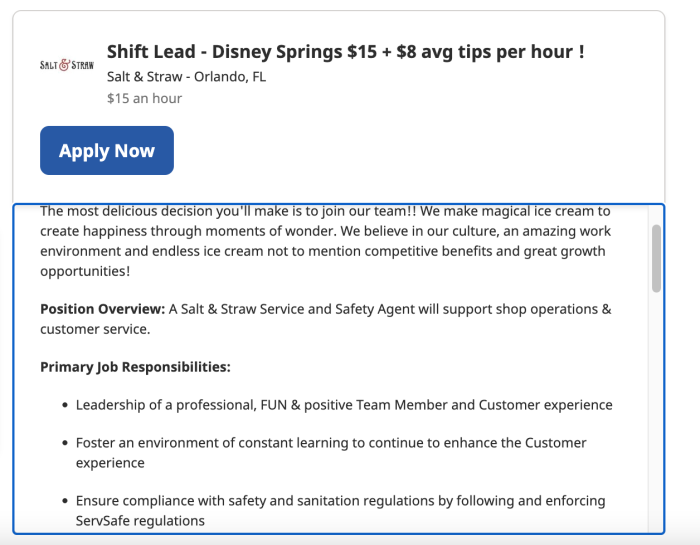700x545 pixels.
Task: Click the Position Overview bold label
Action: click(x=102, y=309)
